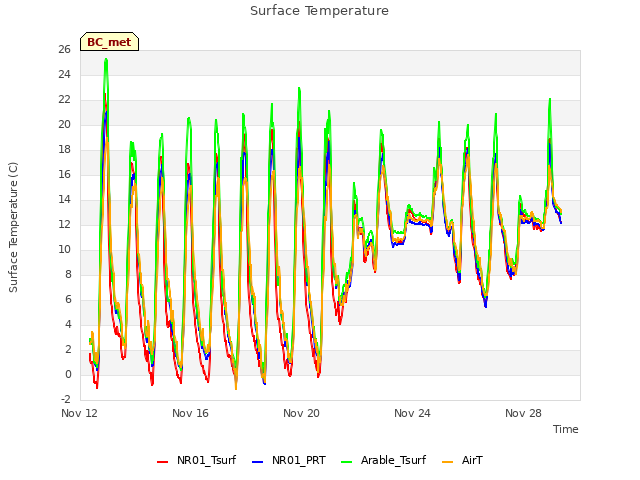Click the 10 y-axis tick label
The image size is (640, 480).
click(x=64, y=249)
